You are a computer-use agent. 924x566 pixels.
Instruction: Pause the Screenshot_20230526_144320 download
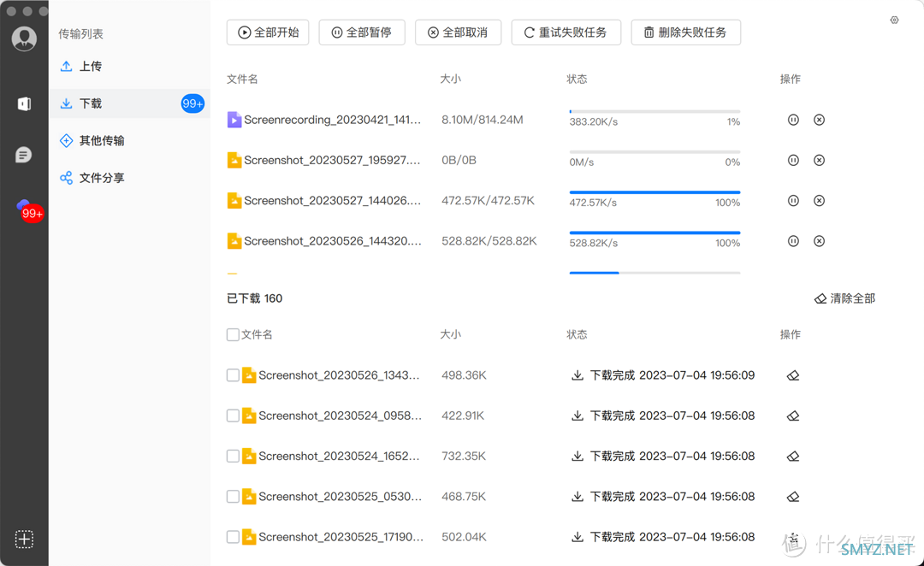(793, 241)
